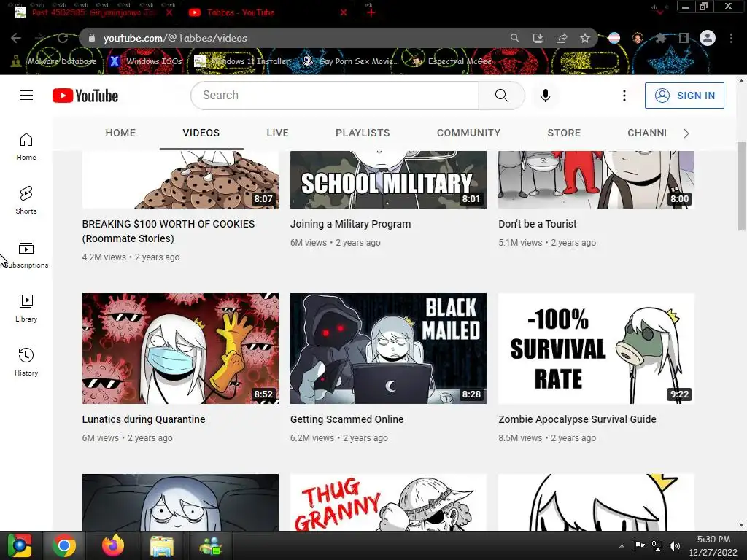Open the YouTube hamburger guide menu
Image resolution: width=747 pixels, height=560 pixels.
coord(26,96)
